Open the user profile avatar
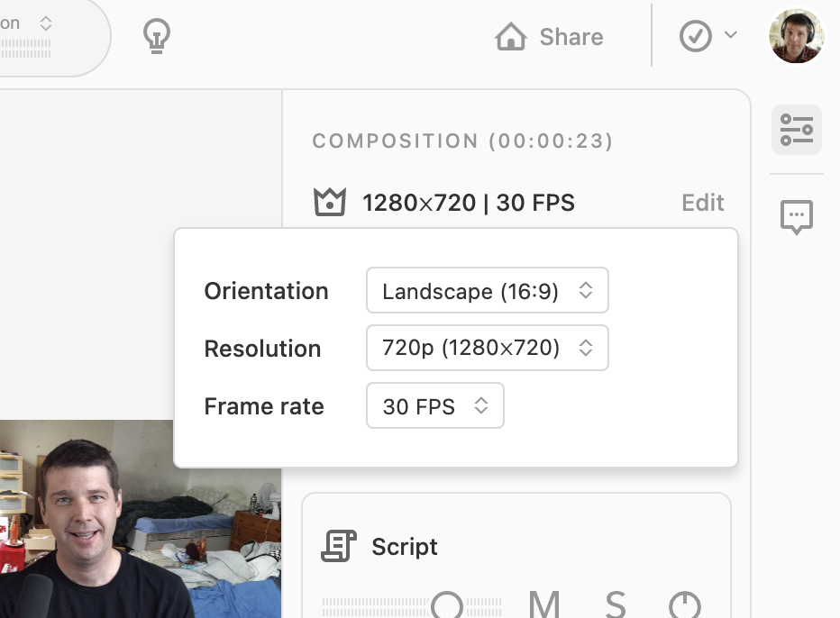This screenshot has height=618, width=840. point(796,36)
